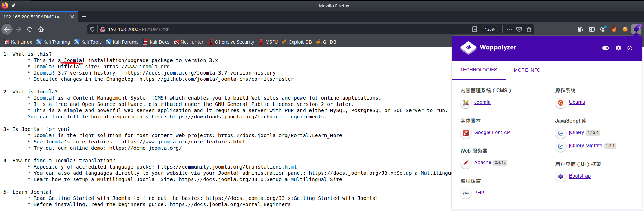This screenshot has height=211, width=644.
Task: Open the crossed-out red extension icon
Action: tap(614, 29)
